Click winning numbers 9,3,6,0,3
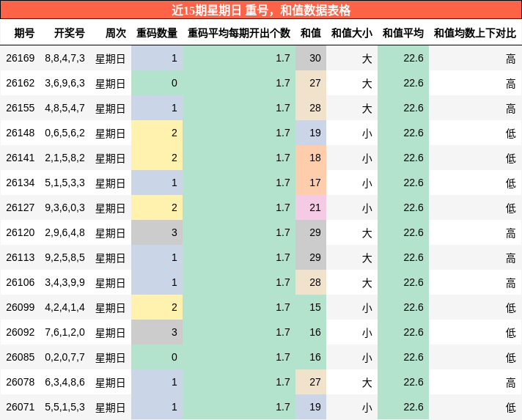Viewport: 522px width, 420px height. tap(65, 208)
